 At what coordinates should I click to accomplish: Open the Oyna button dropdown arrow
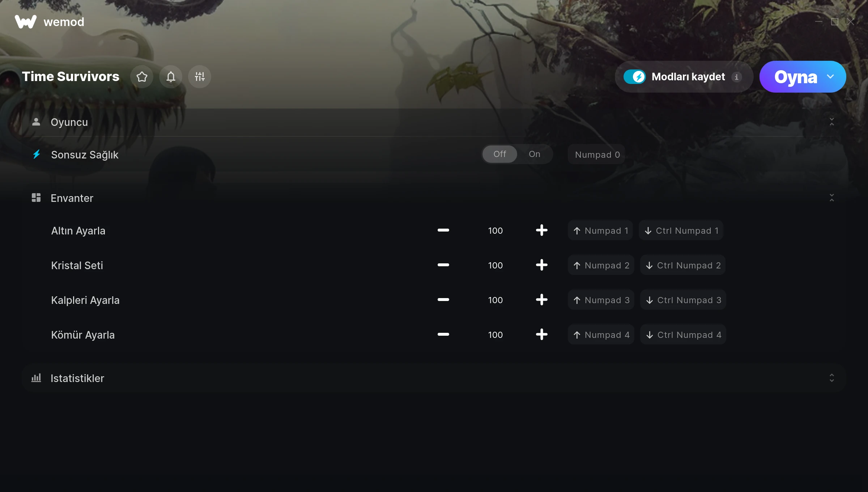coord(830,77)
